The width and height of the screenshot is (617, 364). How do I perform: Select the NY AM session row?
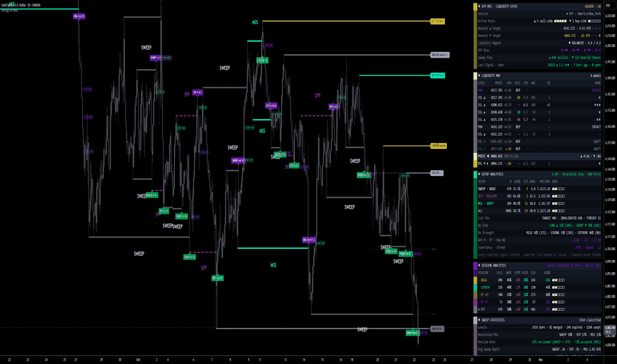[x=539, y=295]
